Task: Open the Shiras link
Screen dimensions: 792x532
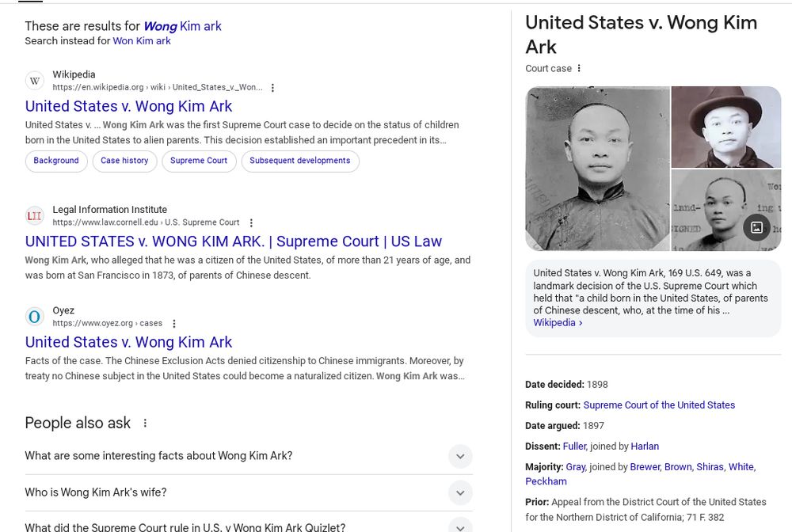Action: [710, 467]
